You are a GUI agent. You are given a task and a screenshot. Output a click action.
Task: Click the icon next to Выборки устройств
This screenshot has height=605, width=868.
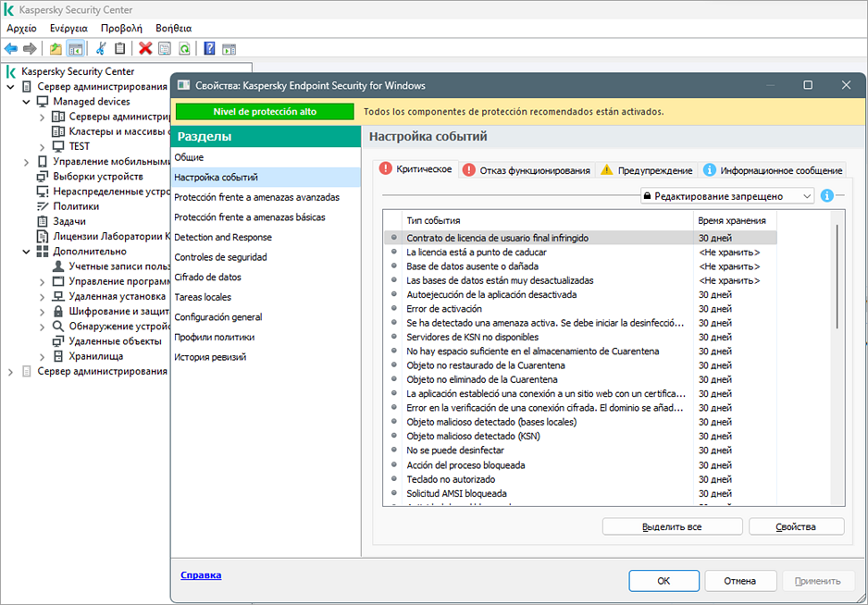tap(43, 176)
